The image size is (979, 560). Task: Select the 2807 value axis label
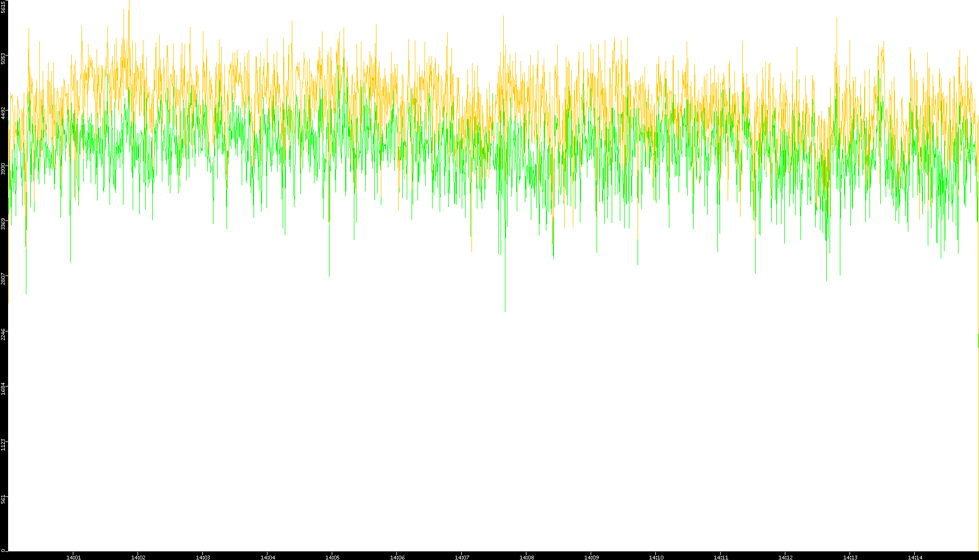3,279
